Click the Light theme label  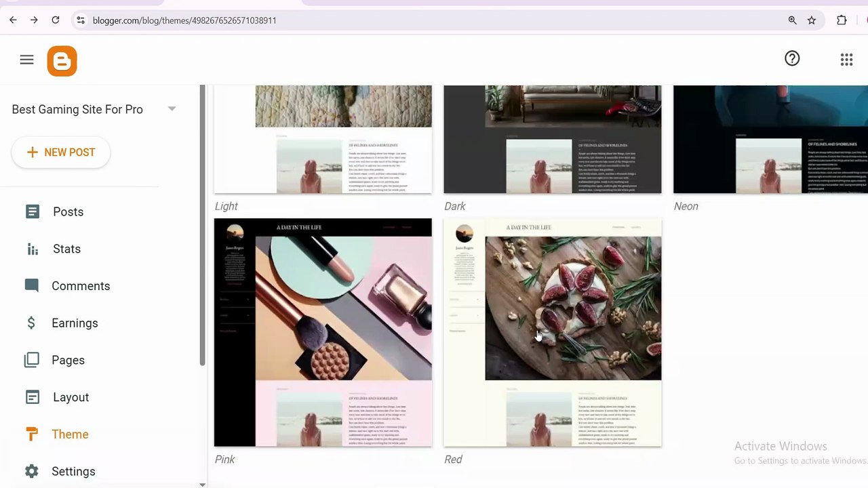(x=226, y=206)
